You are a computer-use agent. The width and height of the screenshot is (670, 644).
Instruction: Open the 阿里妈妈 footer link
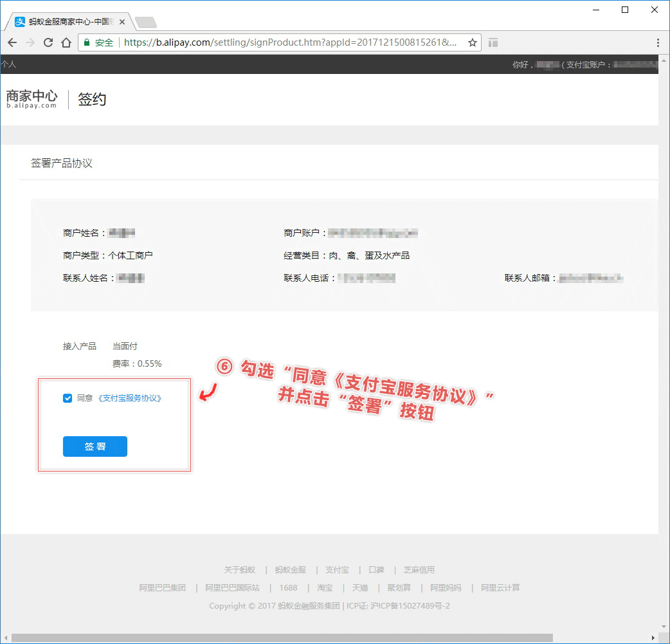[446, 587]
